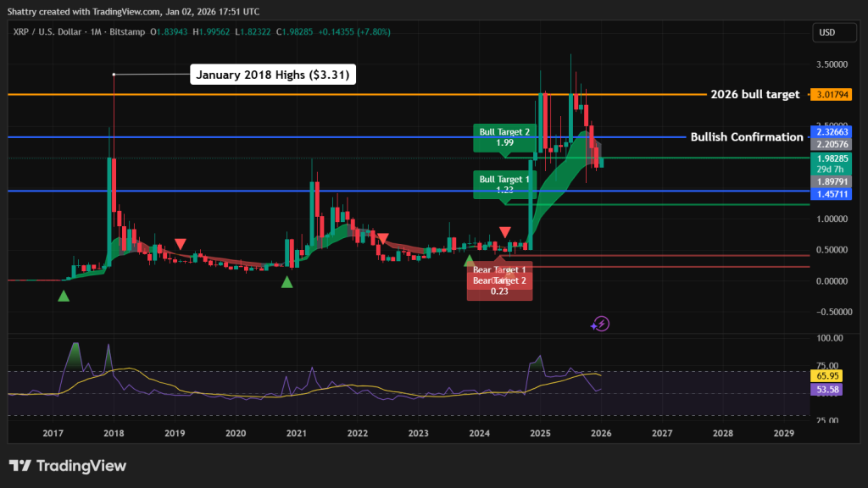Select the green buy-signal triangle below the 2017 candles
Screen dimensions: 868x488
(63, 297)
